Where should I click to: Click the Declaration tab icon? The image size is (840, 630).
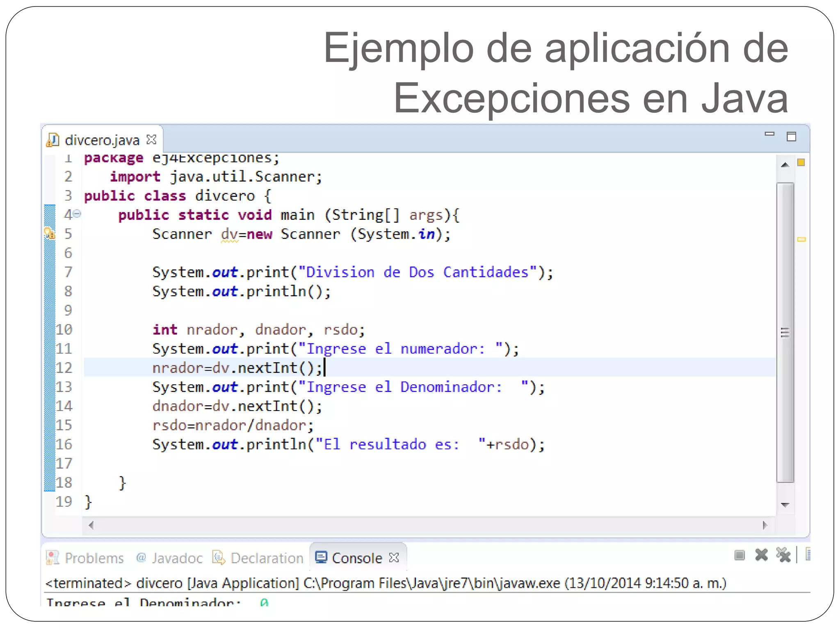tap(219, 557)
